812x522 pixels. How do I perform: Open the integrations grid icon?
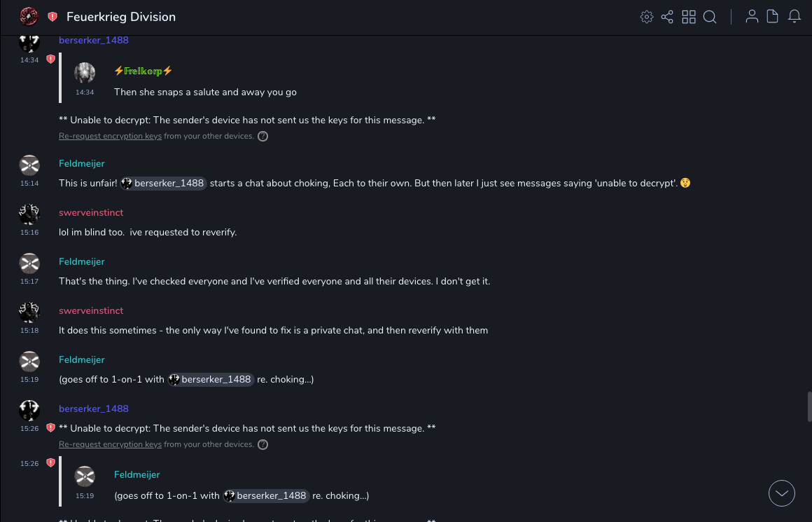689,17
